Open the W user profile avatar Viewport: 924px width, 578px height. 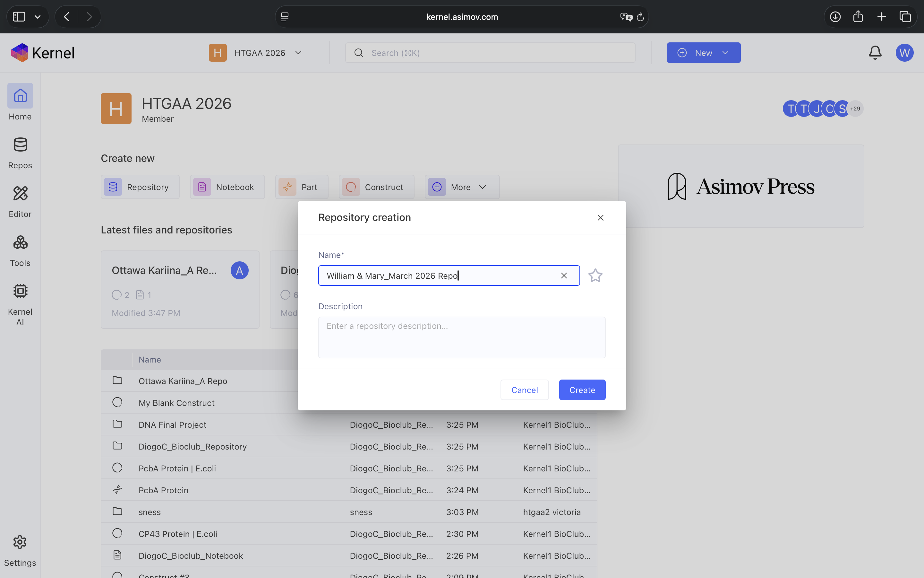(904, 53)
